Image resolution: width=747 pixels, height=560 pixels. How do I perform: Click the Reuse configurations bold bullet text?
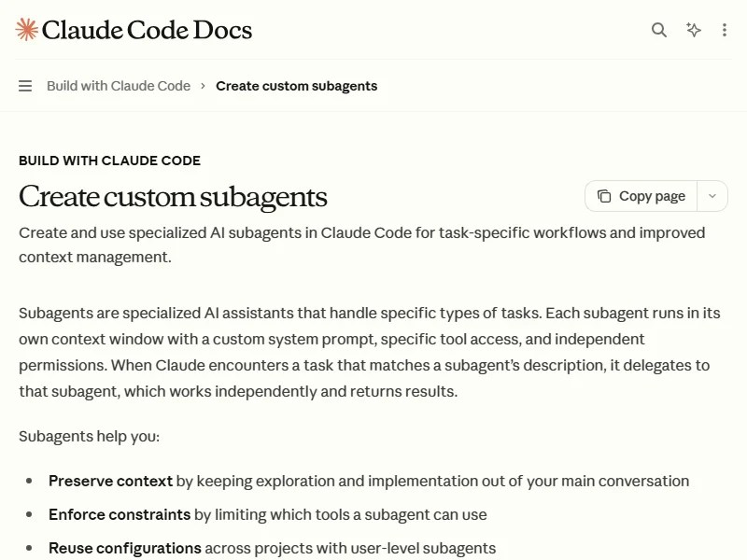(x=125, y=548)
